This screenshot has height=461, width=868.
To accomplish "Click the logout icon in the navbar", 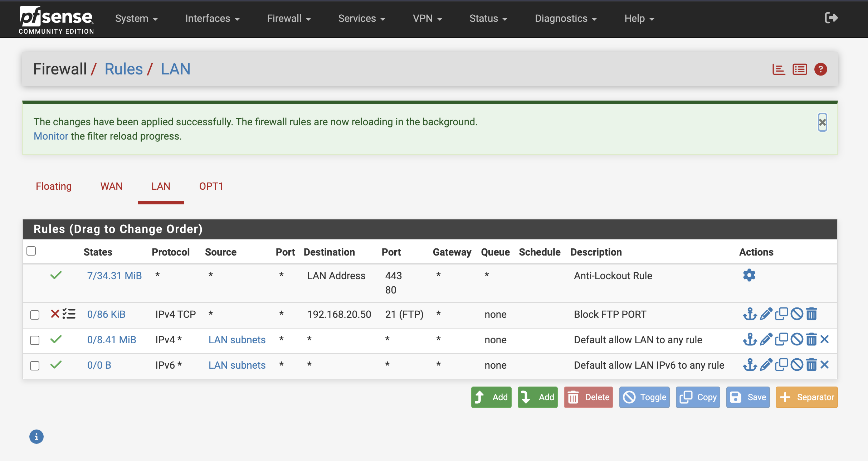I will 831,18.
